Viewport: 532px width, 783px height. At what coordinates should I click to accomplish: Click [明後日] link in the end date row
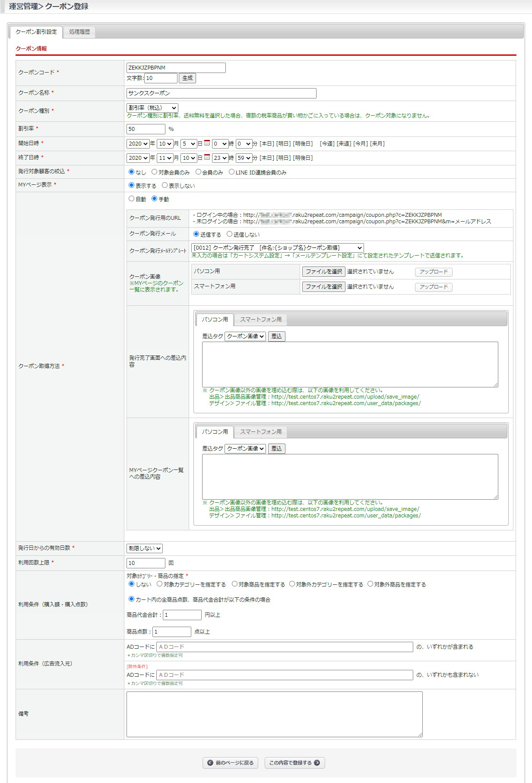(303, 158)
